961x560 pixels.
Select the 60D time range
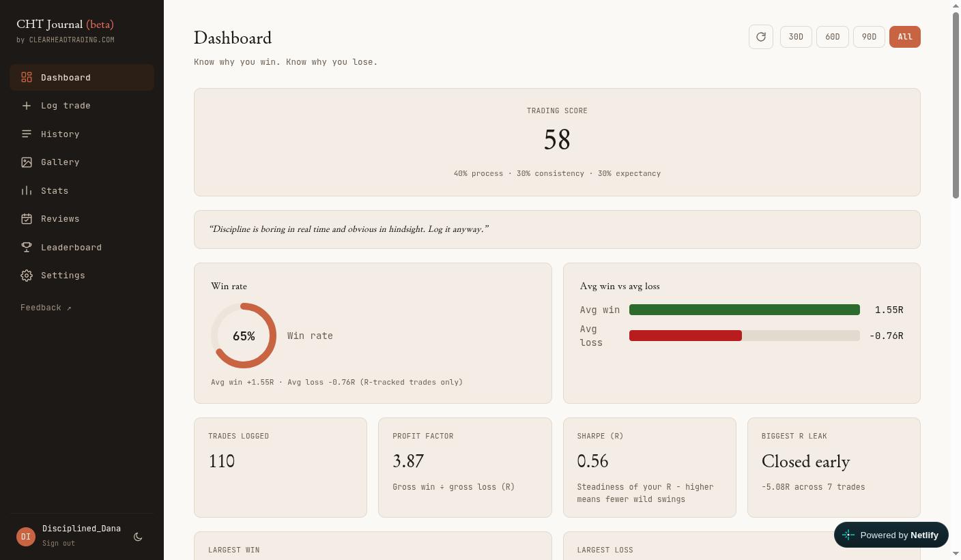(x=833, y=37)
